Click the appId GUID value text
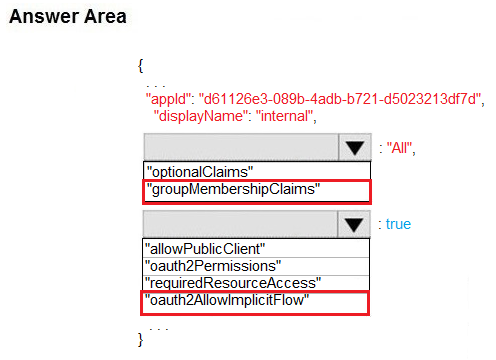 [340, 99]
